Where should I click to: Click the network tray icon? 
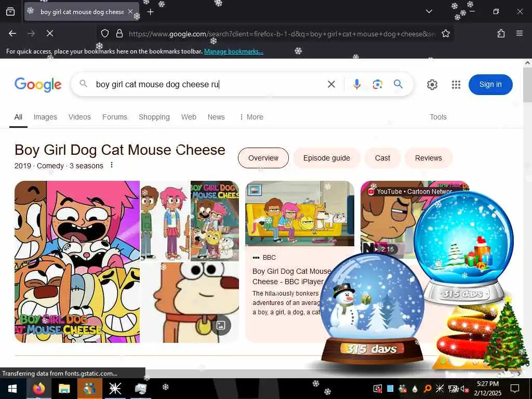[453, 389]
